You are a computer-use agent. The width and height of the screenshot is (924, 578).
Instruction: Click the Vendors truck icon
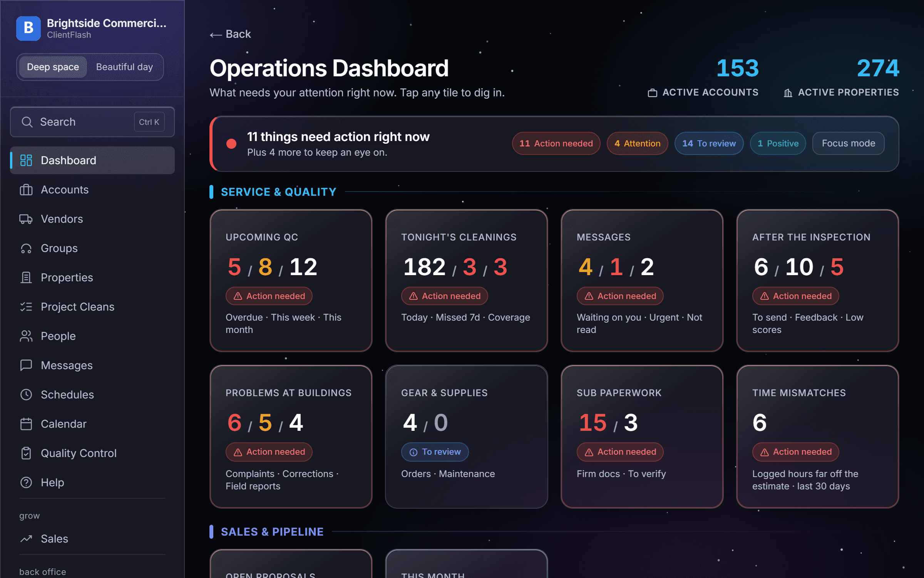click(26, 219)
